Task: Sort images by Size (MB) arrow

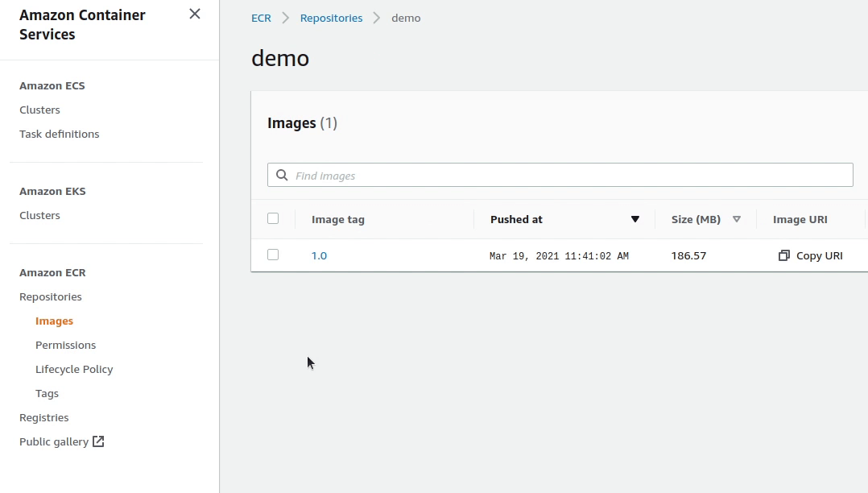Action: click(736, 219)
